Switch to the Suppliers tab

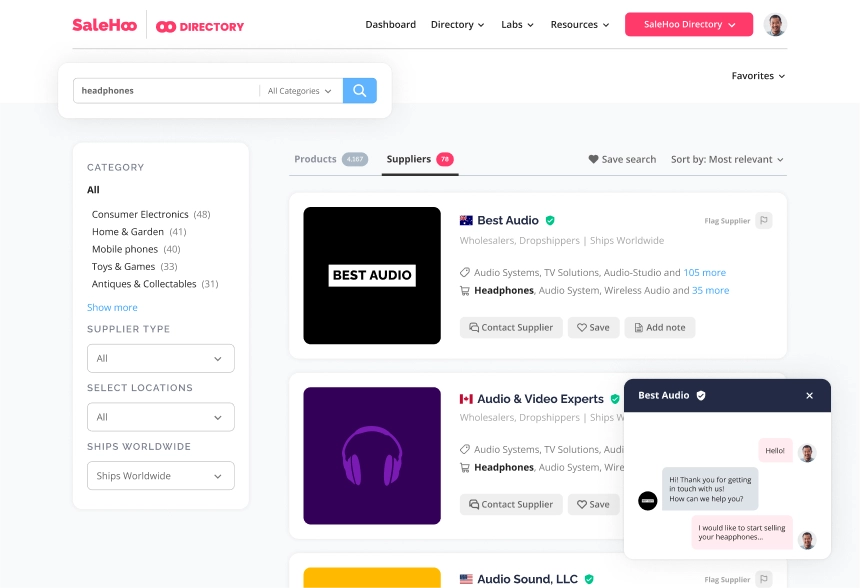(420, 160)
